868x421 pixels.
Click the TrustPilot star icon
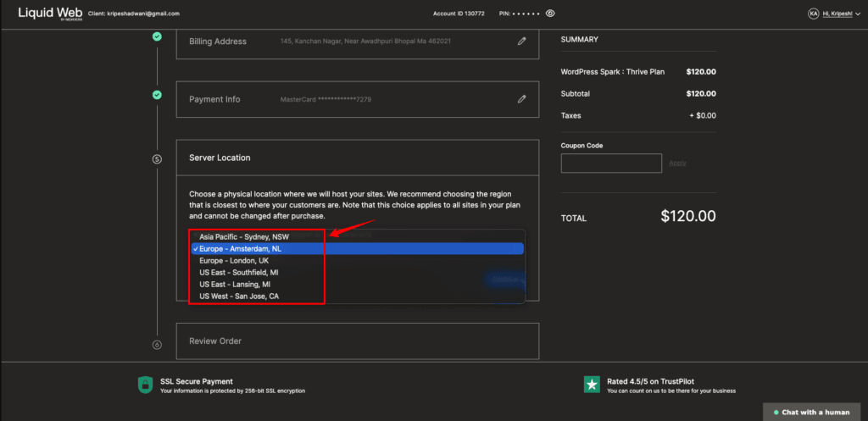[592, 385]
